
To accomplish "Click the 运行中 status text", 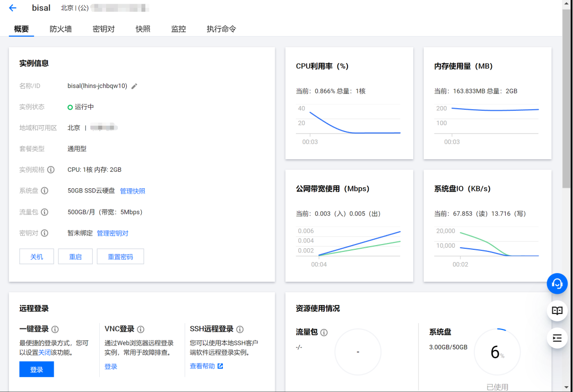I will pos(84,107).
